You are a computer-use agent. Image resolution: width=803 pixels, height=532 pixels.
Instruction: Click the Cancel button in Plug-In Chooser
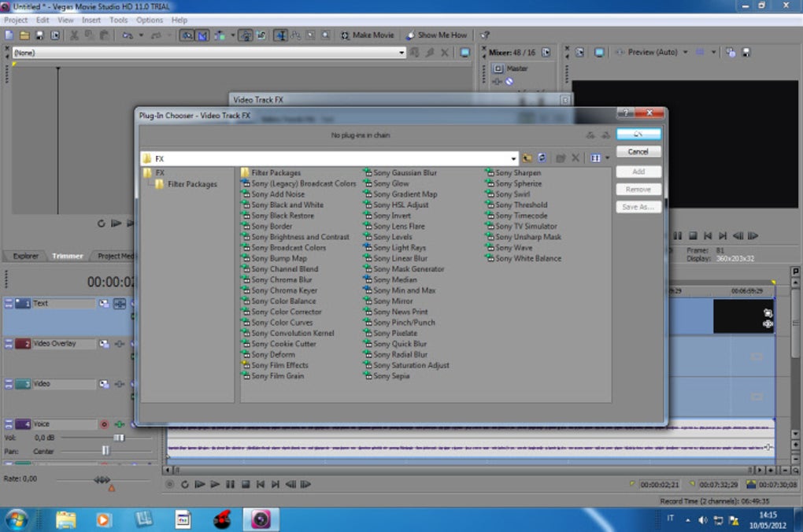tap(638, 152)
